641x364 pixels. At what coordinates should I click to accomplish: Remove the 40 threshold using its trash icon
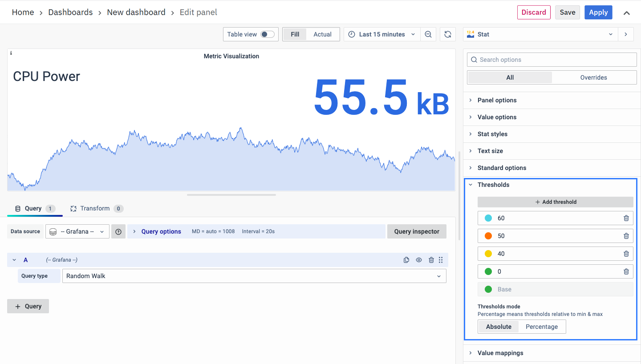point(626,254)
